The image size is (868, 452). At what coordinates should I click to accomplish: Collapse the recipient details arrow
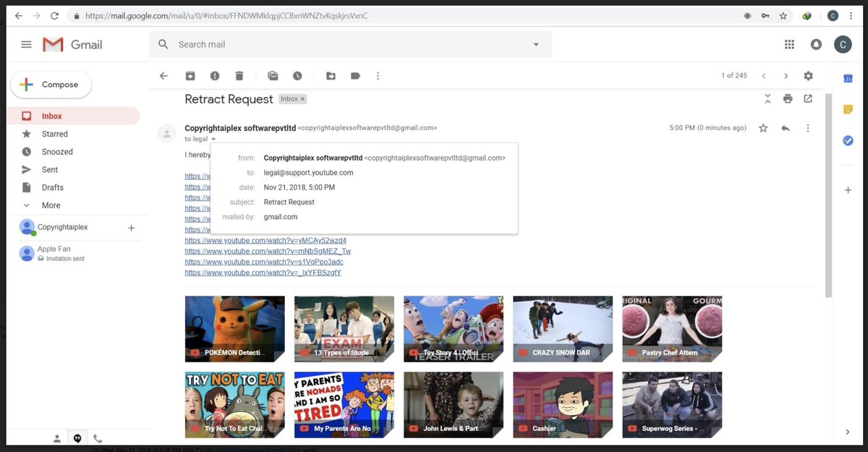pos(214,139)
